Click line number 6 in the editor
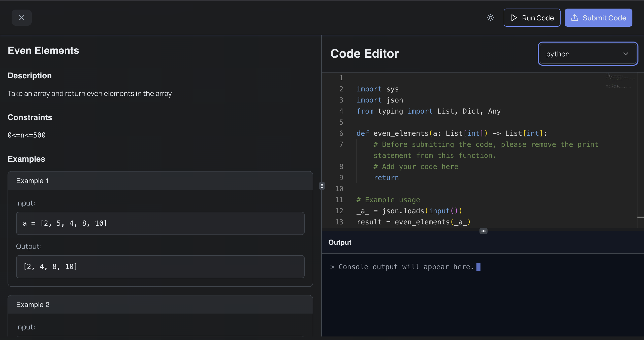Viewport: 644px width, 340px height. [x=341, y=133]
